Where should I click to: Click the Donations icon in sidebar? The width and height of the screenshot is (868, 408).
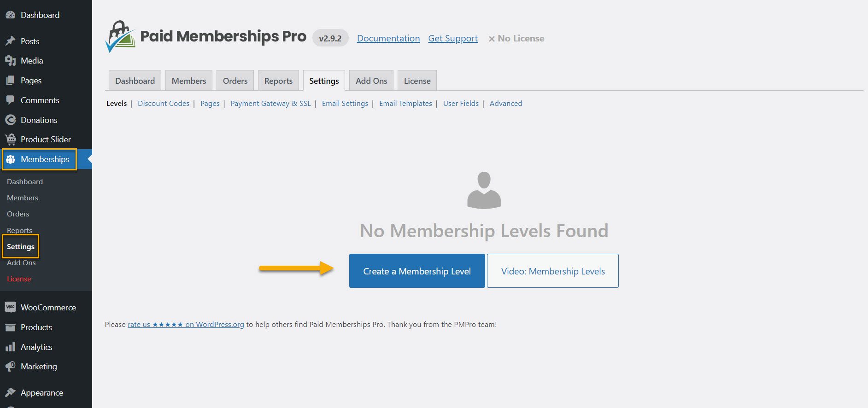point(10,120)
